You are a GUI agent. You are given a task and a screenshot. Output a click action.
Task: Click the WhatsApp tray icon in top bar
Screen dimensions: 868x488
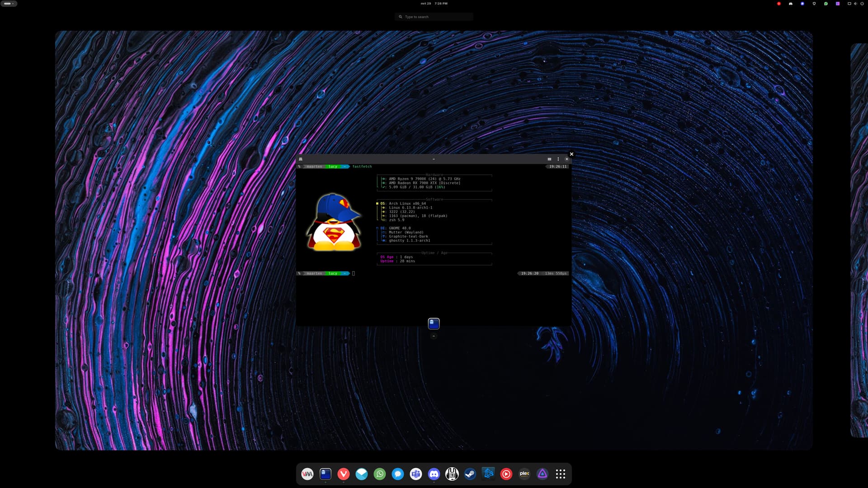coord(826,4)
